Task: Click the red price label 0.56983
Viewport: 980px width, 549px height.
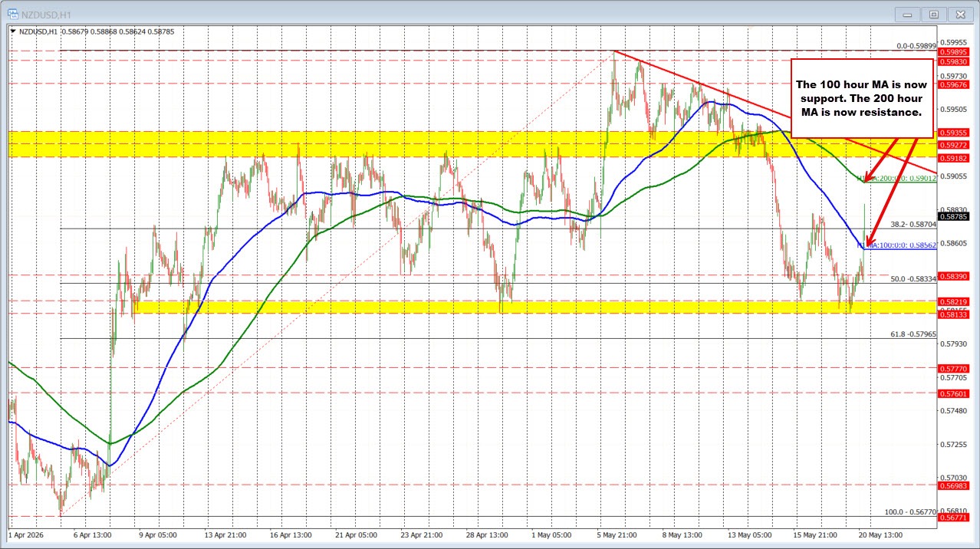Action: click(955, 485)
